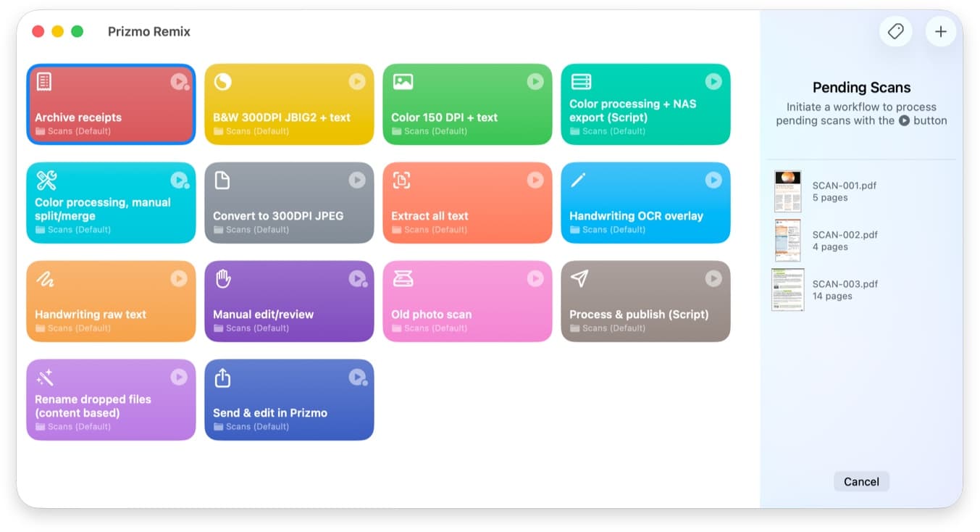Run the Process & publish (Script) workflow

713,278
